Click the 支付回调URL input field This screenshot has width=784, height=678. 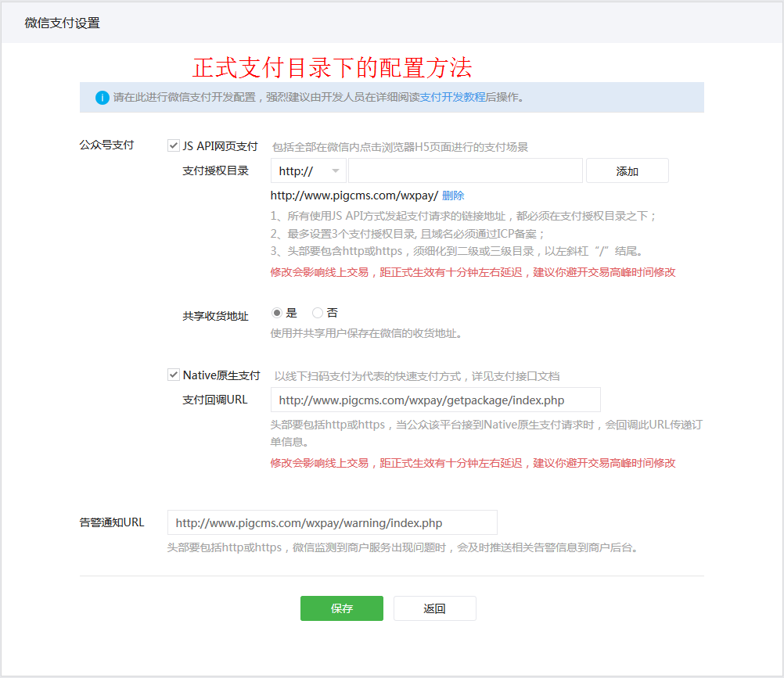tap(435, 400)
